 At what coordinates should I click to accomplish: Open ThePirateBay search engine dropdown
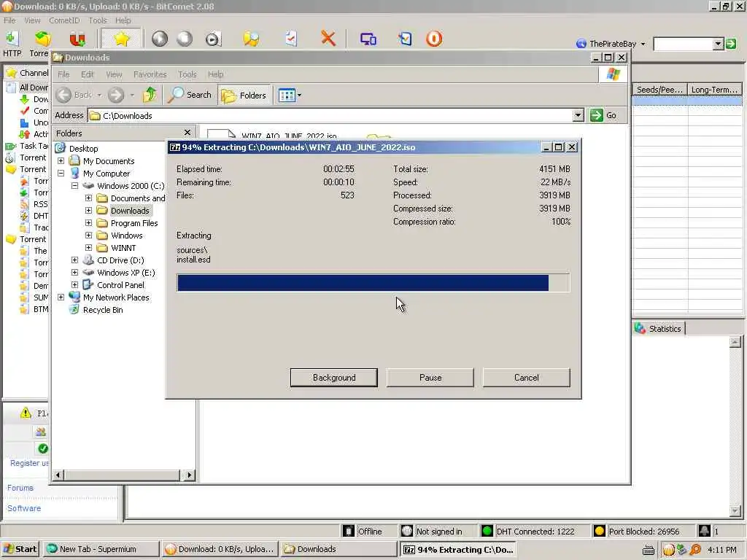(643, 44)
